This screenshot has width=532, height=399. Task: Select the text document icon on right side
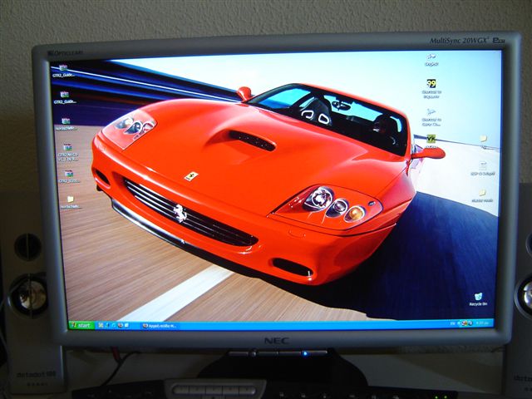pos(483,169)
